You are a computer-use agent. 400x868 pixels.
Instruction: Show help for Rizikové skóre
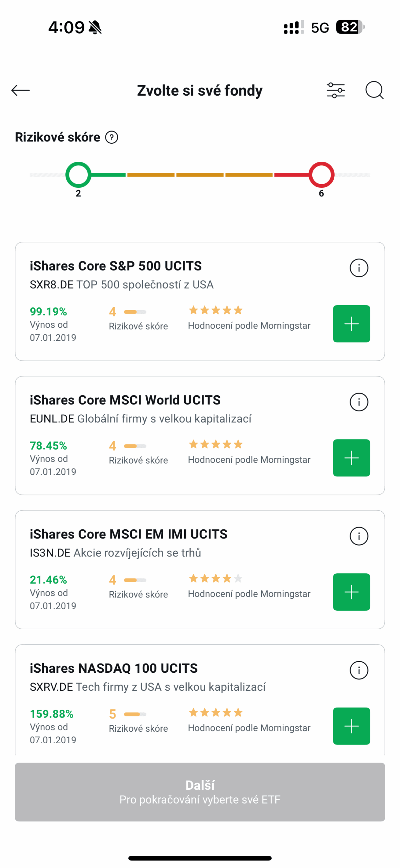111,137
